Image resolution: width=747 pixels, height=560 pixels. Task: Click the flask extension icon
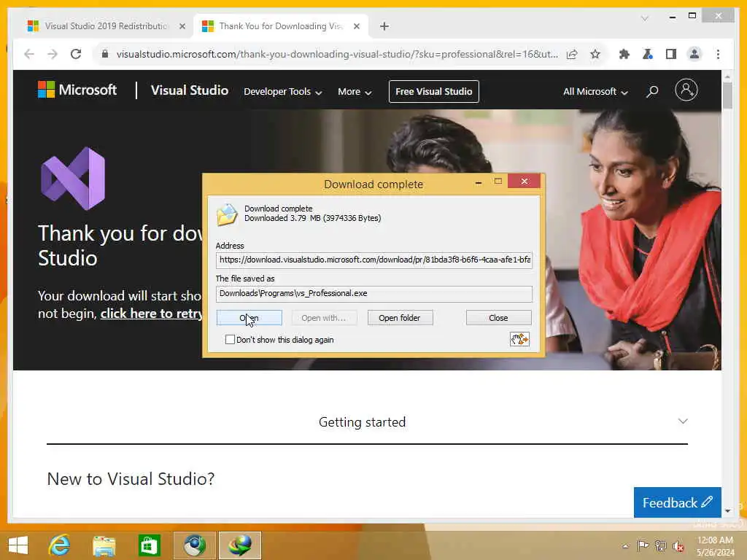tap(648, 54)
